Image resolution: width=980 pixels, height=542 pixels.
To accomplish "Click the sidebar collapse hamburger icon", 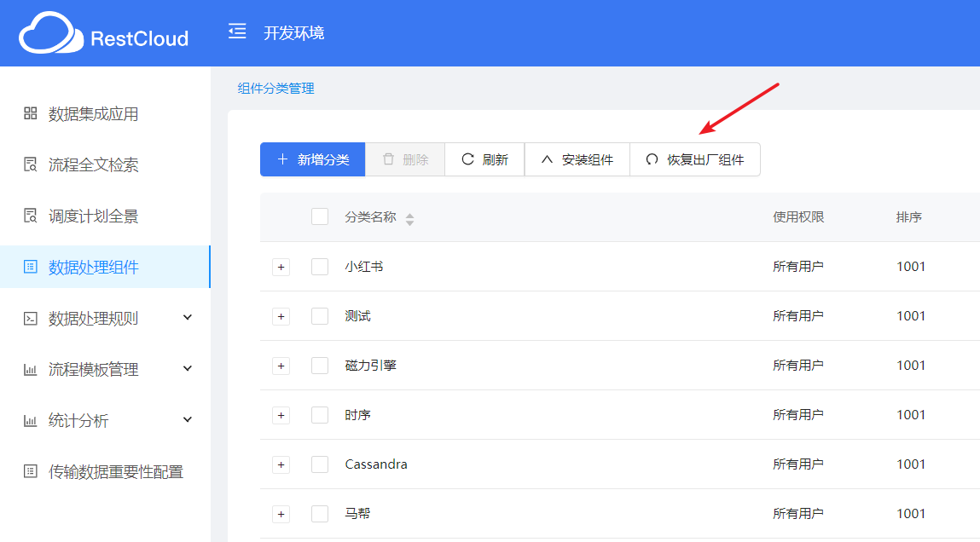I will point(236,29).
